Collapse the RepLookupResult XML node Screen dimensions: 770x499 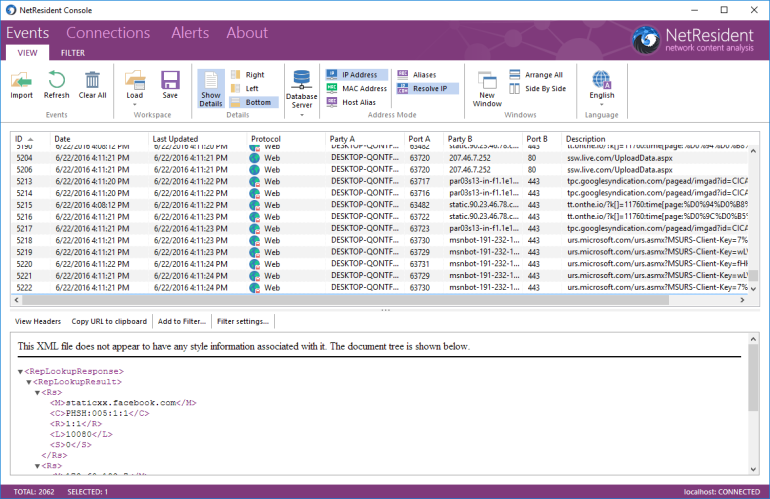click(x=29, y=382)
